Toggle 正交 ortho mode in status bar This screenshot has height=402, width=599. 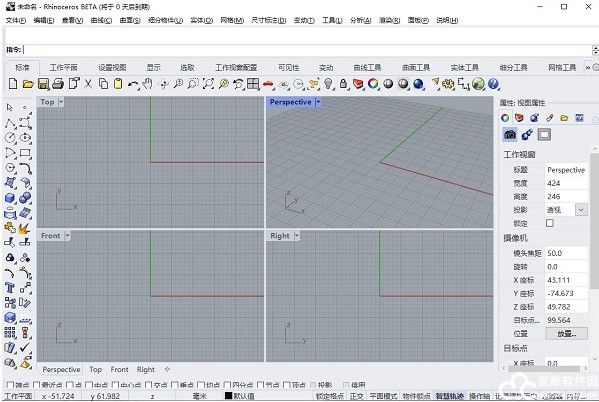coord(356,396)
